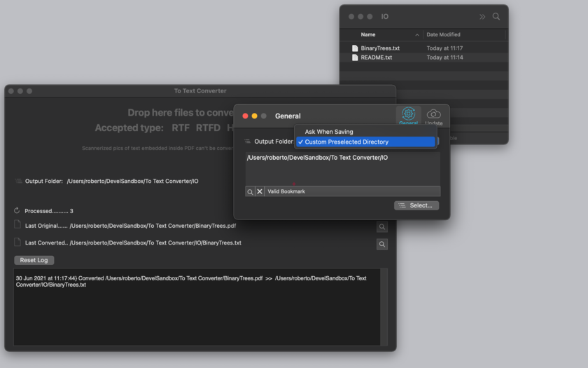Close the General preferences window

click(x=245, y=116)
